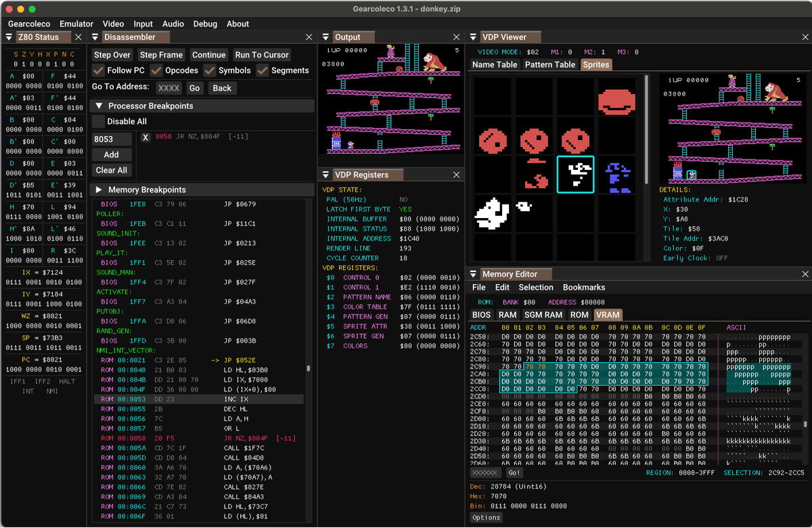Close the VDP Registers panel
The image size is (812, 528).
[457, 175]
